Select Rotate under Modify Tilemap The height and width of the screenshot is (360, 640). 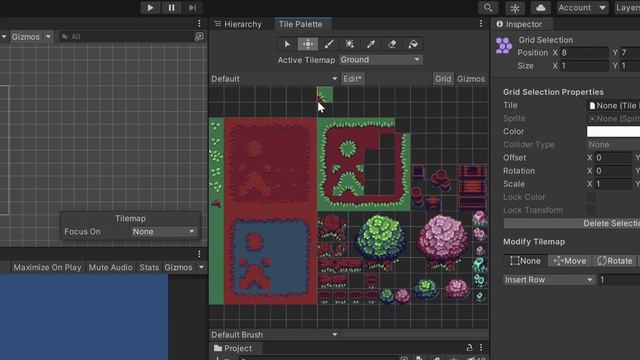pyautogui.click(x=615, y=261)
